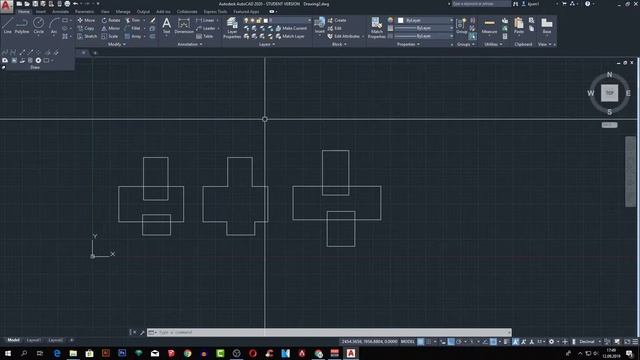Select the Polyline tool

pyautogui.click(x=22, y=25)
